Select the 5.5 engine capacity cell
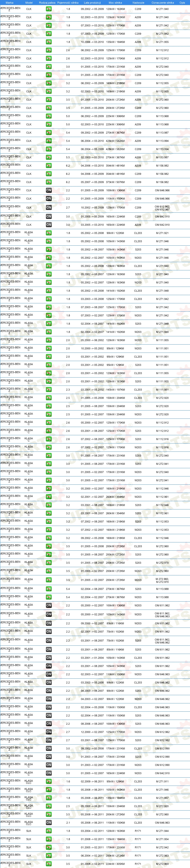 [68, 157]
